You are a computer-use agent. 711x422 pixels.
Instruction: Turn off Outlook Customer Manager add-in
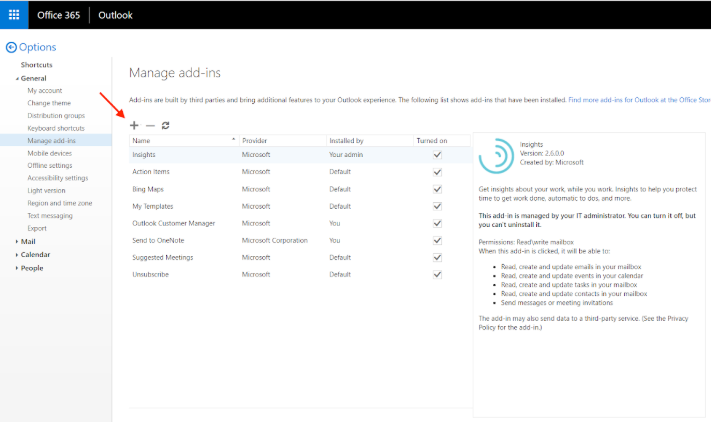pos(437,223)
